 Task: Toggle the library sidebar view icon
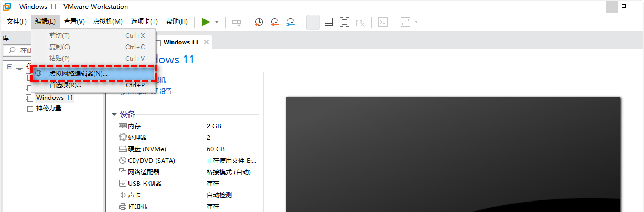[x=313, y=22]
